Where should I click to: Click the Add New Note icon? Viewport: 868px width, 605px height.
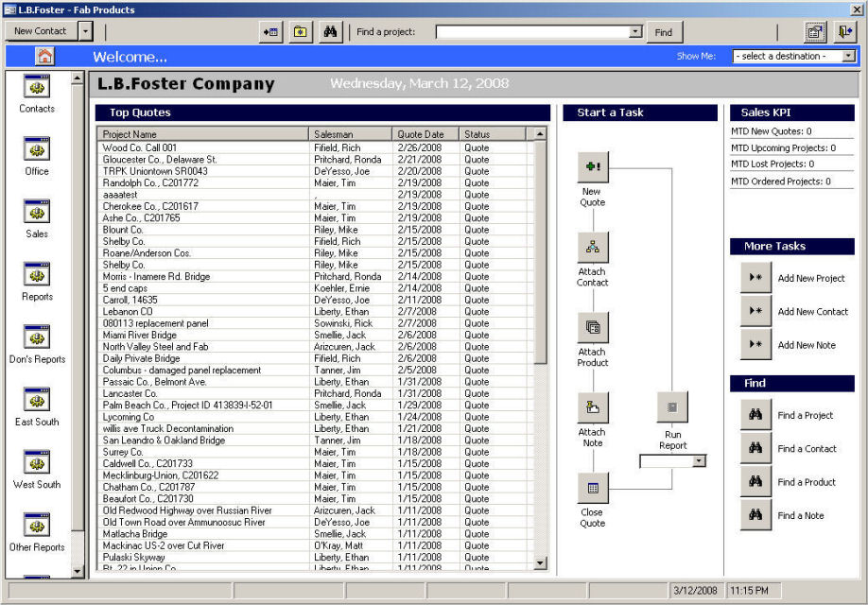[755, 344]
